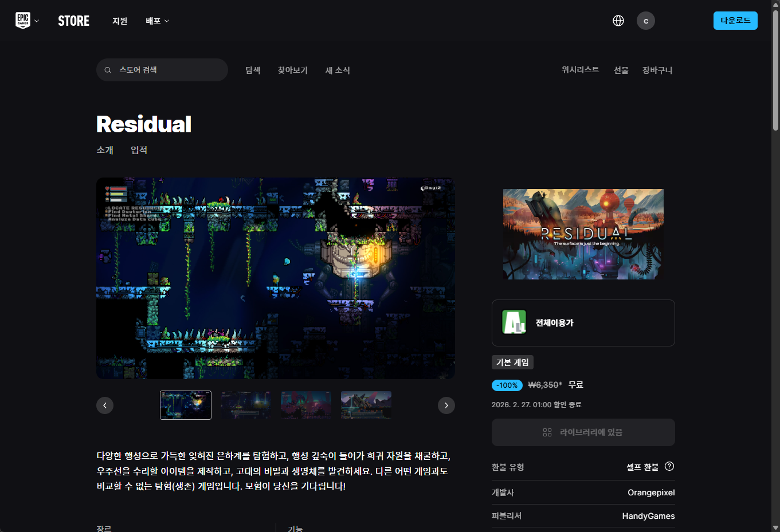The width and height of the screenshot is (780, 532).
Task: Click the 환불 유형 label
Action: click(x=508, y=467)
